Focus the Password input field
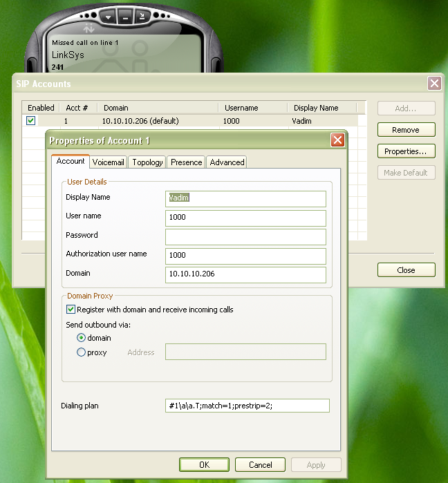Image resolution: width=448 pixels, height=483 pixels. point(245,237)
